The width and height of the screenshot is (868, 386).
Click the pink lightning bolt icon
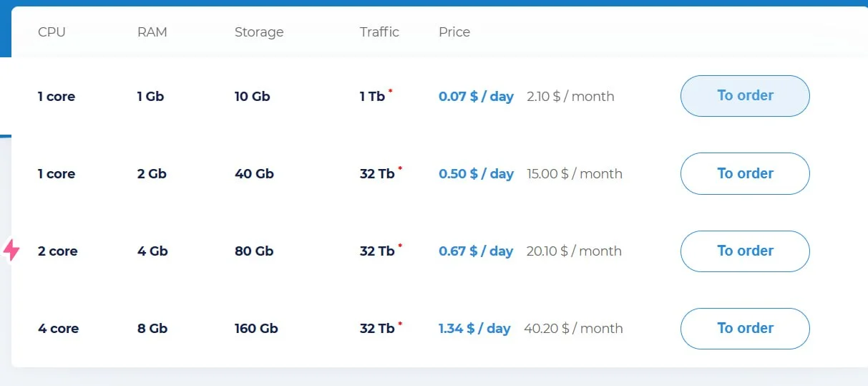(x=11, y=251)
